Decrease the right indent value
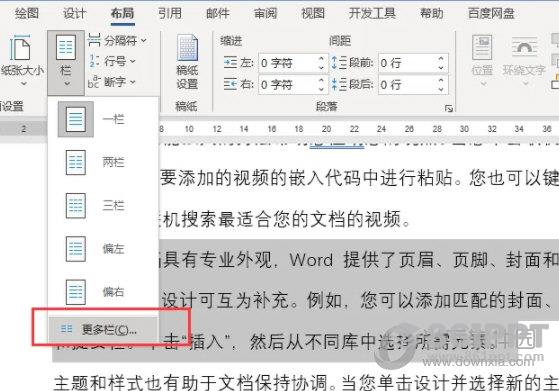 [x=321, y=89]
